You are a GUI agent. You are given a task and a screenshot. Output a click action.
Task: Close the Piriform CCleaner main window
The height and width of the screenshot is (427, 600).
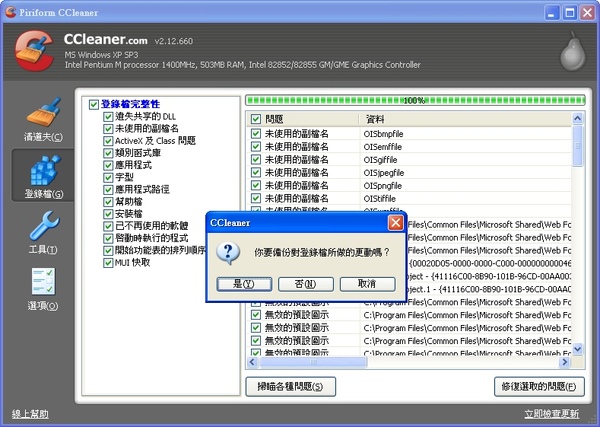pyautogui.click(x=588, y=13)
